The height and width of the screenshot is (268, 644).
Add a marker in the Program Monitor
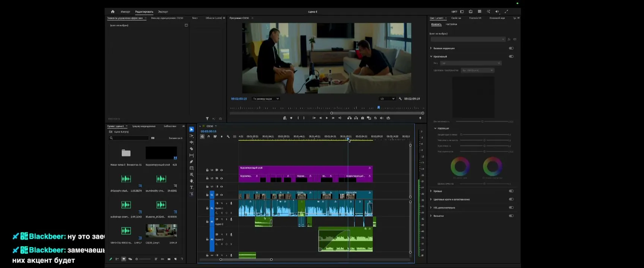[291, 118]
